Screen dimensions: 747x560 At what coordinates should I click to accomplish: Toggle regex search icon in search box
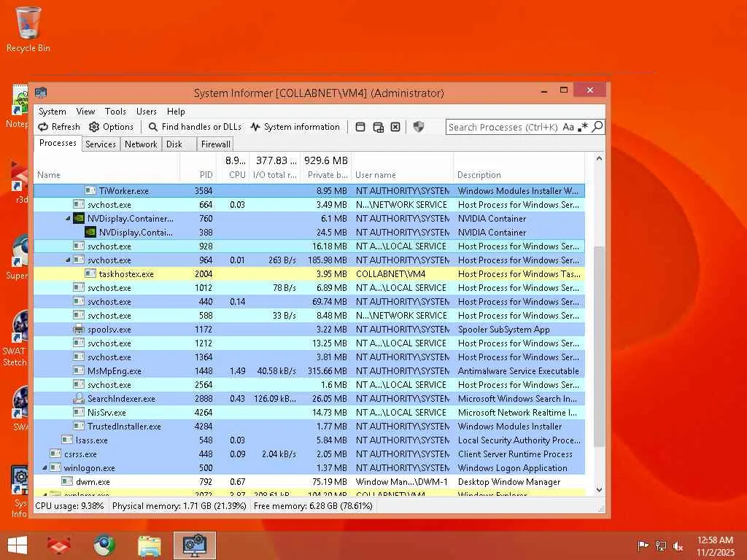click(x=583, y=127)
